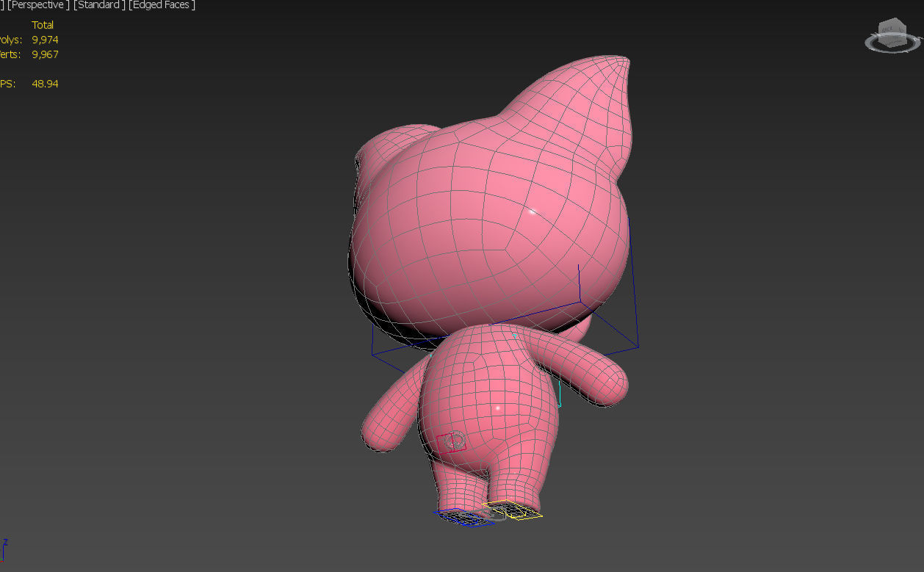Click the FPS value 48.94
Screen dimensions: 924x572
(45, 84)
